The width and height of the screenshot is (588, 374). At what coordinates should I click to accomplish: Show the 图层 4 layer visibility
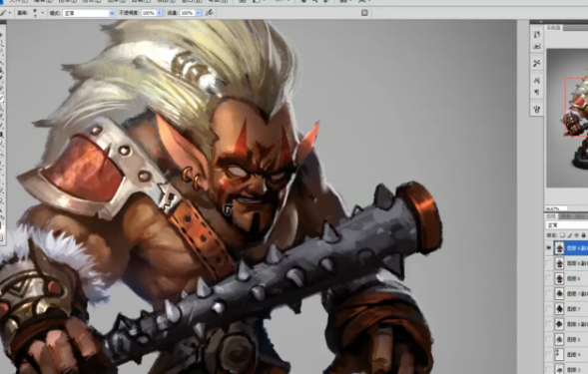[x=549, y=354]
